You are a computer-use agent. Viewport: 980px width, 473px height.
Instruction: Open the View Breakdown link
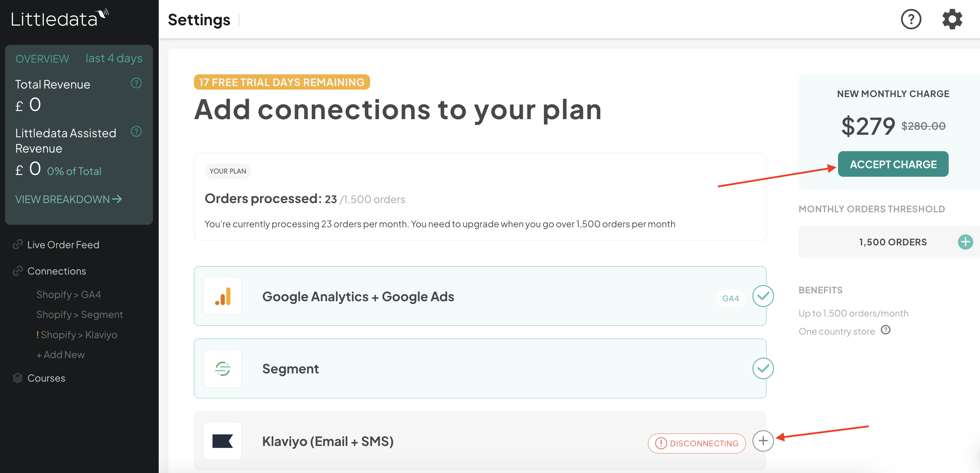point(68,199)
